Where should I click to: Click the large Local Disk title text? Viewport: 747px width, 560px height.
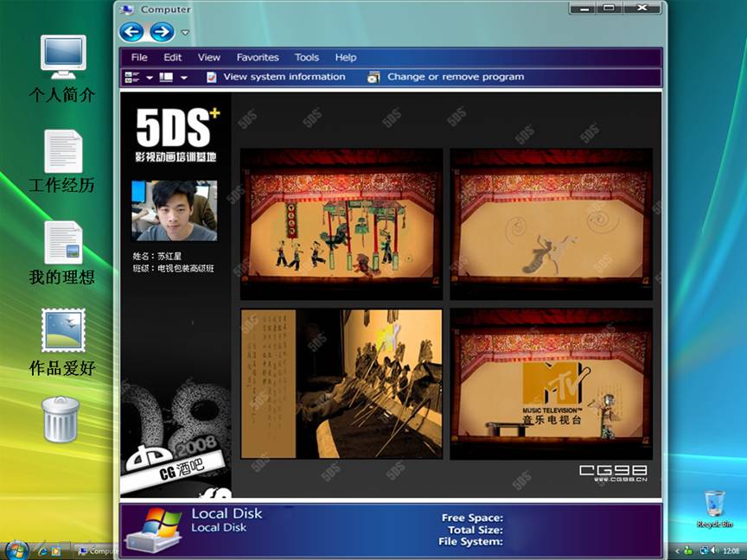point(227,513)
